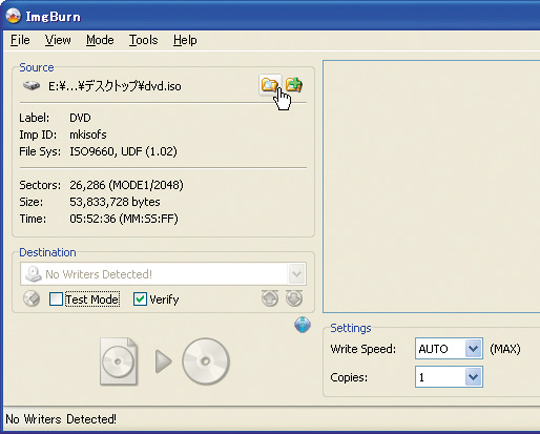The image size is (540, 434).
Task: Open the Copies dropdown
Action: click(473, 377)
